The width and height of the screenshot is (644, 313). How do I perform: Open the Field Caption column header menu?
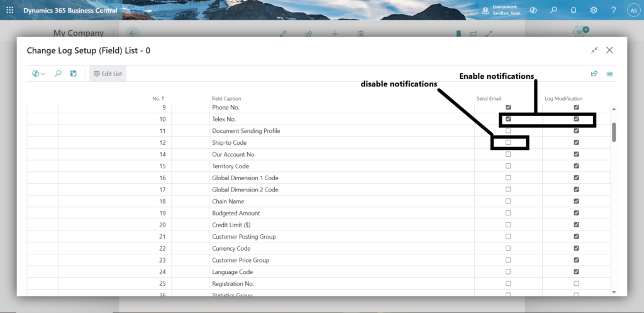pyautogui.click(x=226, y=98)
